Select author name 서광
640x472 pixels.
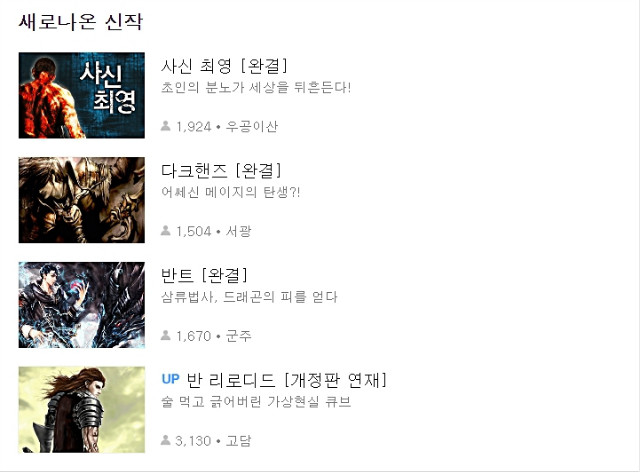pyautogui.click(x=238, y=232)
